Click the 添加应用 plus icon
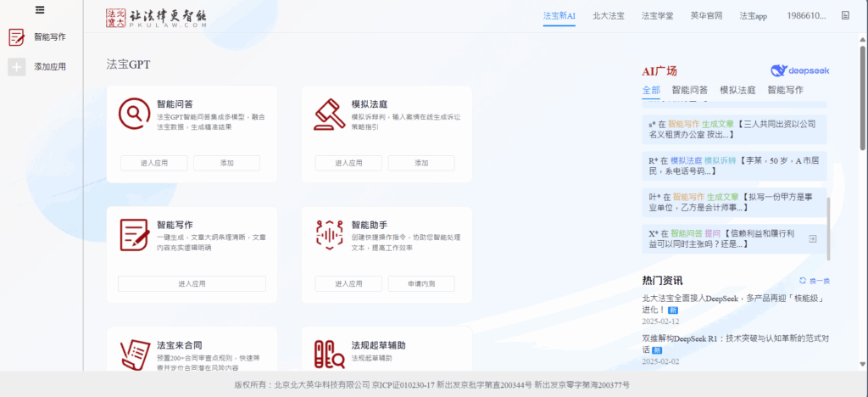The image size is (868, 397). point(17,67)
